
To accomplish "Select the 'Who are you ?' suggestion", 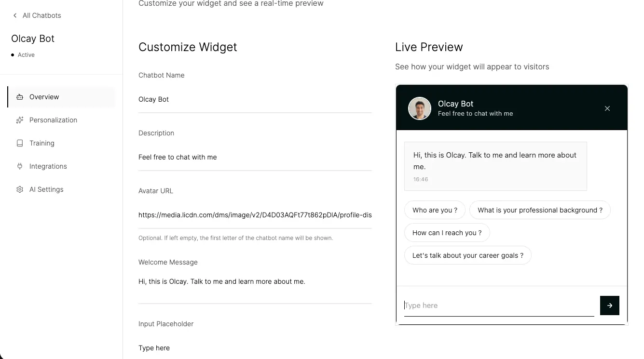I will [x=435, y=210].
